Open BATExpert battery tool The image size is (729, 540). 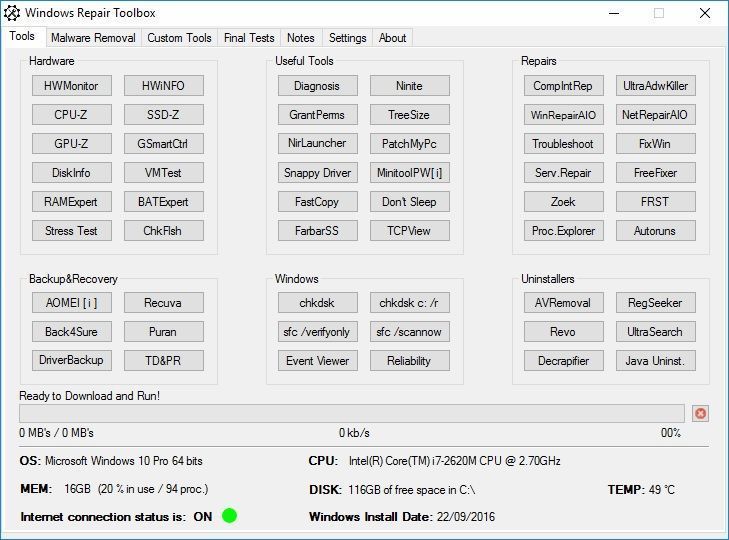point(164,201)
